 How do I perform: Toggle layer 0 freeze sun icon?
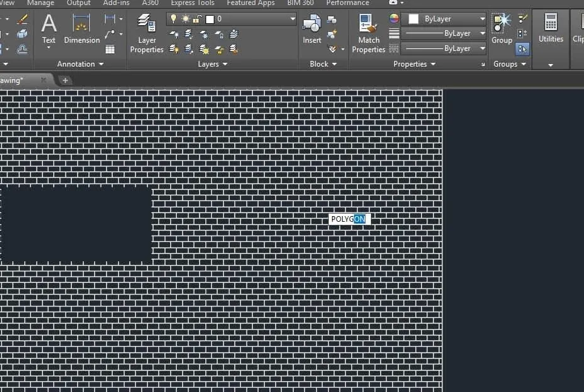(x=185, y=19)
